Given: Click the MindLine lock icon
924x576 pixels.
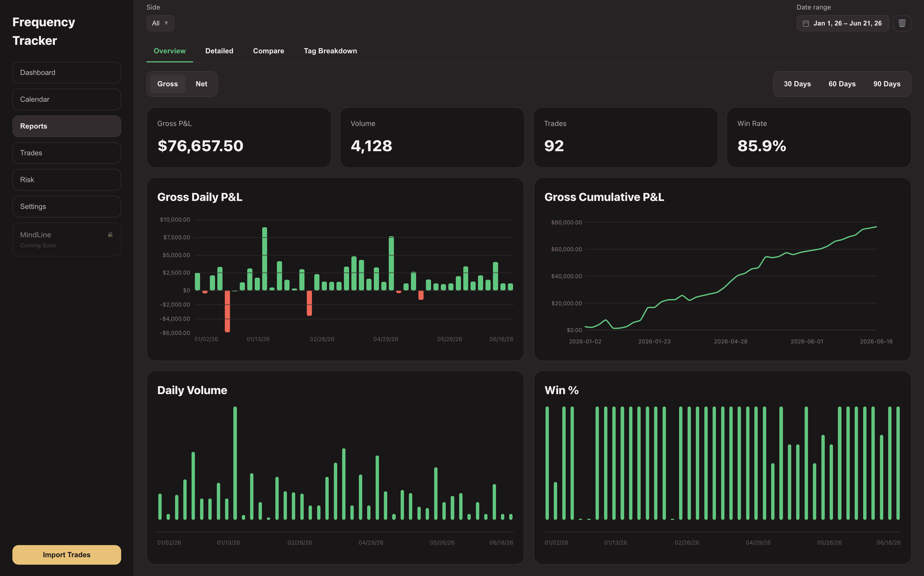Looking at the screenshot, I should point(110,235).
